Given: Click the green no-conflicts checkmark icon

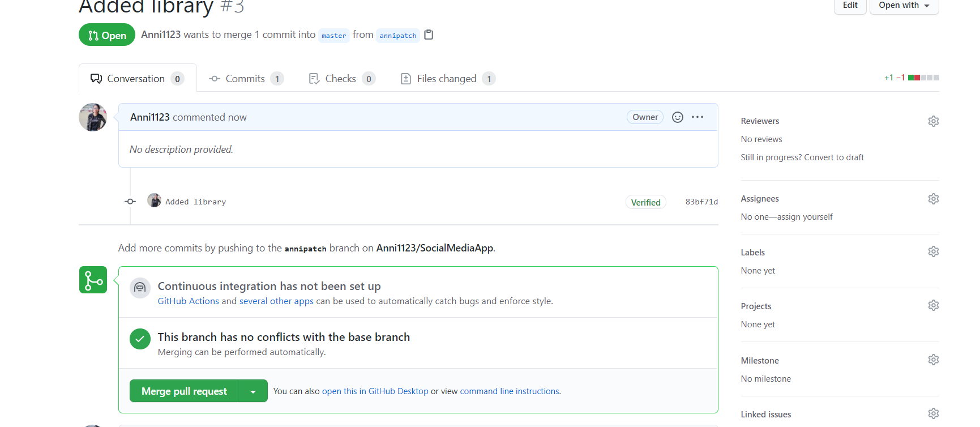Looking at the screenshot, I should [x=140, y=339].
